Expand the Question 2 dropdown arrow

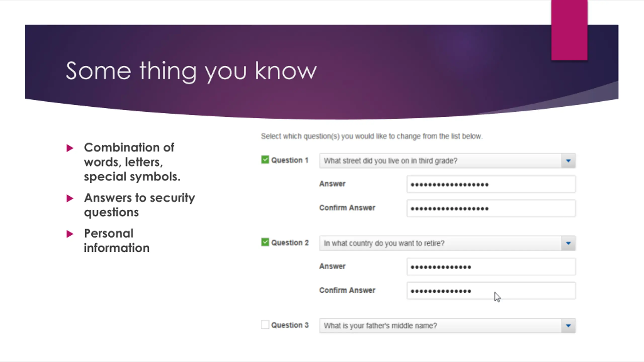tap(568, 243)
